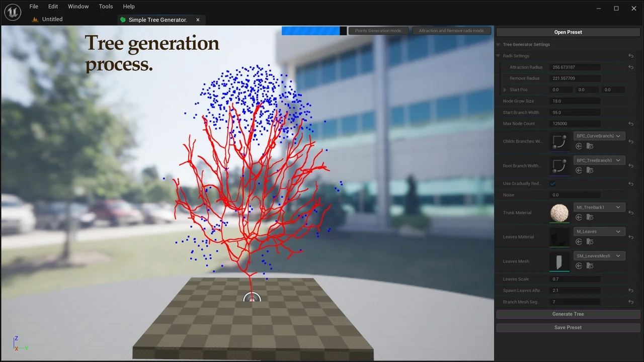Switch to the Simple Tree Generator tab

pos(157,20)
